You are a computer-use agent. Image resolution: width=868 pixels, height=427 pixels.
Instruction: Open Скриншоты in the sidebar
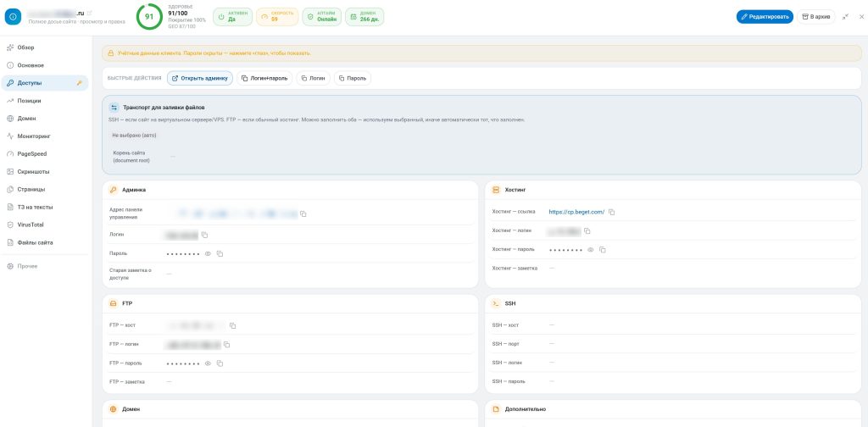[x=45, y=171]
